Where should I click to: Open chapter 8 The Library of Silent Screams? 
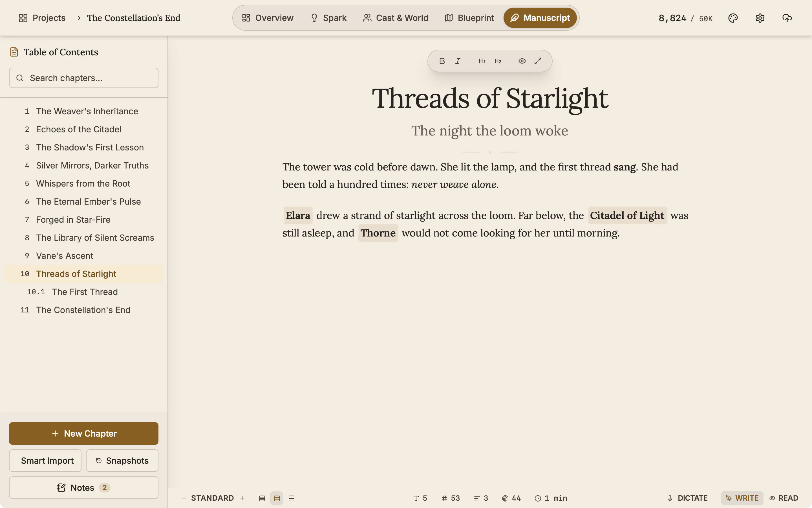[83, 238]
